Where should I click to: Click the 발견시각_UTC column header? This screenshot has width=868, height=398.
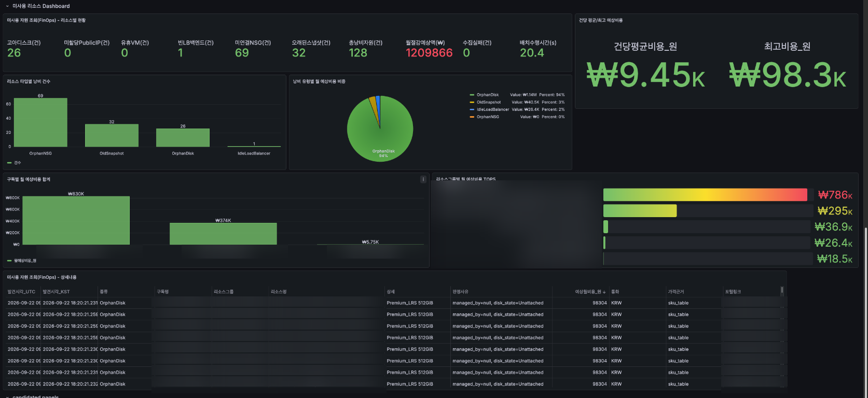coord(21,292)
